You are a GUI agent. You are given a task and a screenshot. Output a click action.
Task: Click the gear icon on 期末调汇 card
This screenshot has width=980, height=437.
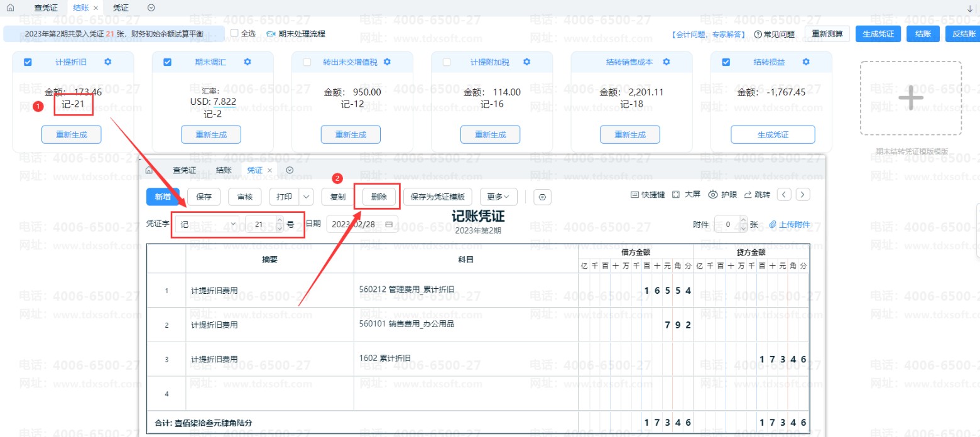tap(248, 62)
